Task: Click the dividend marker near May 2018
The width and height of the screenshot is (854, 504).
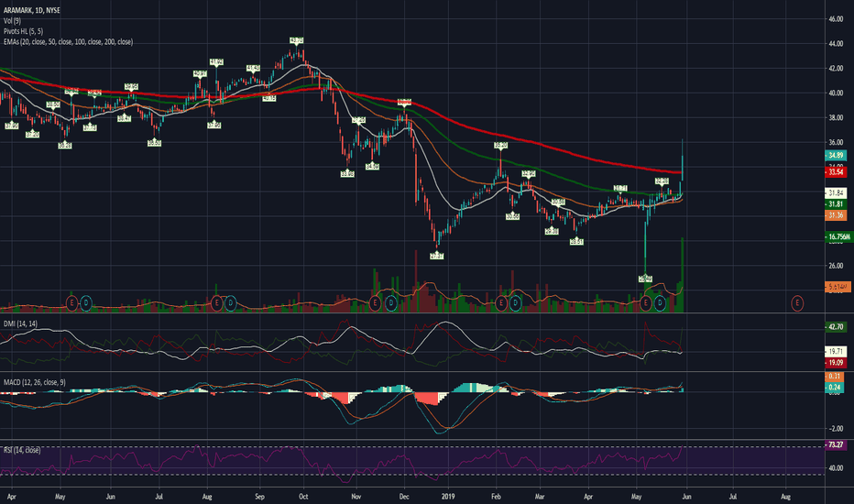Action: click(x=86, y=303)
